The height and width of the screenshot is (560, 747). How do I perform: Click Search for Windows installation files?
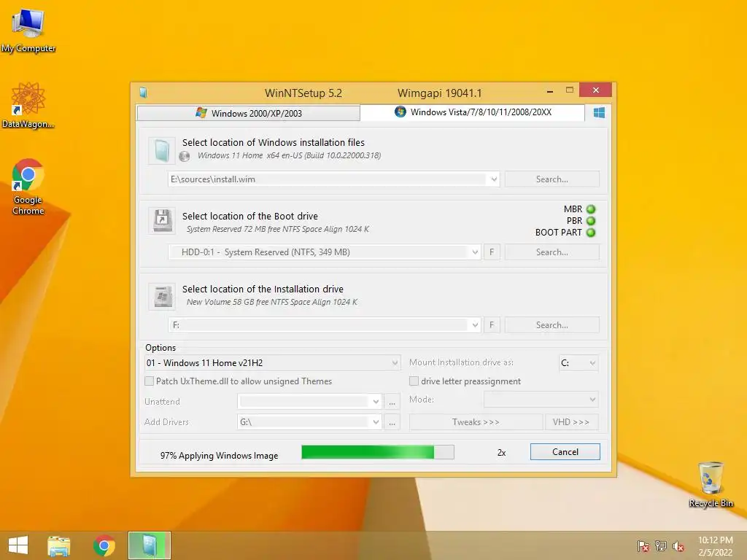pos(551,179)
